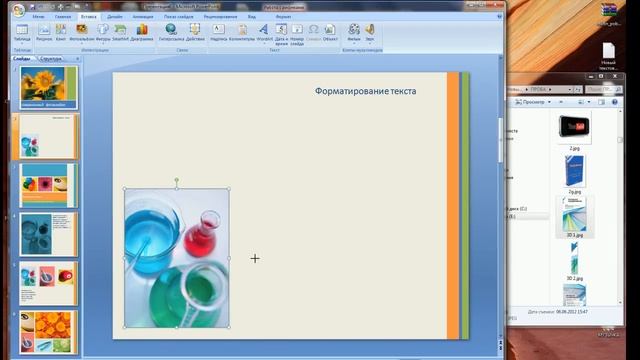Select the slide 3 thumbnail with three photos

point(48,185)
